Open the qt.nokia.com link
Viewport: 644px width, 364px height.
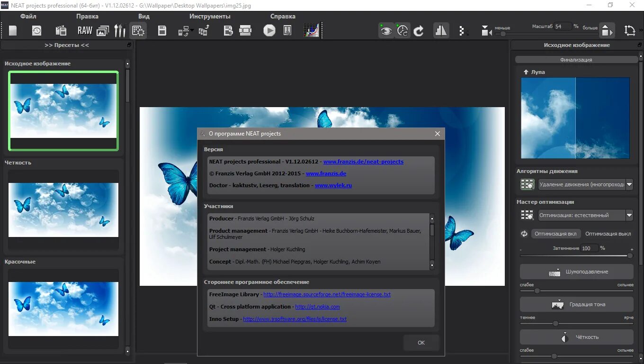click(x=317, y=307)
